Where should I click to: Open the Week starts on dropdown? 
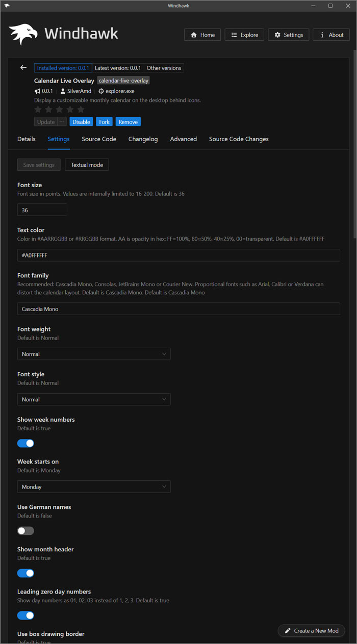[94, 487]
